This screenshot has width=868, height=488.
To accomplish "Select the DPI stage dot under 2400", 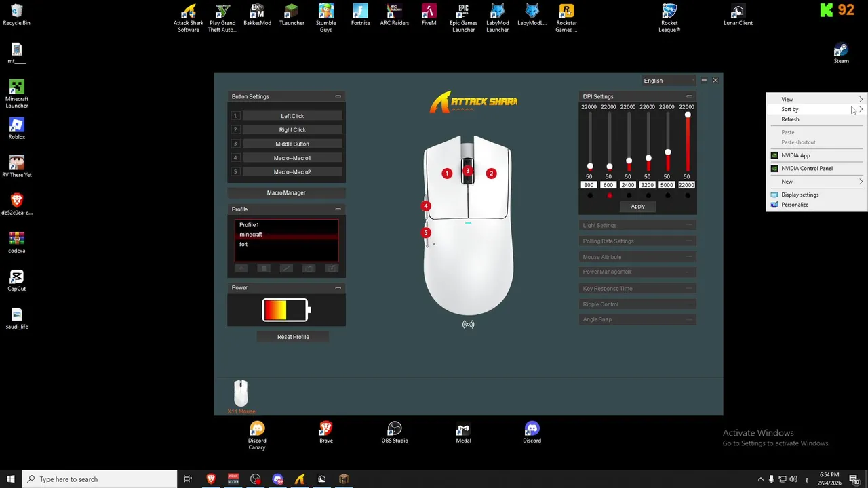I will tap(629, 196).
